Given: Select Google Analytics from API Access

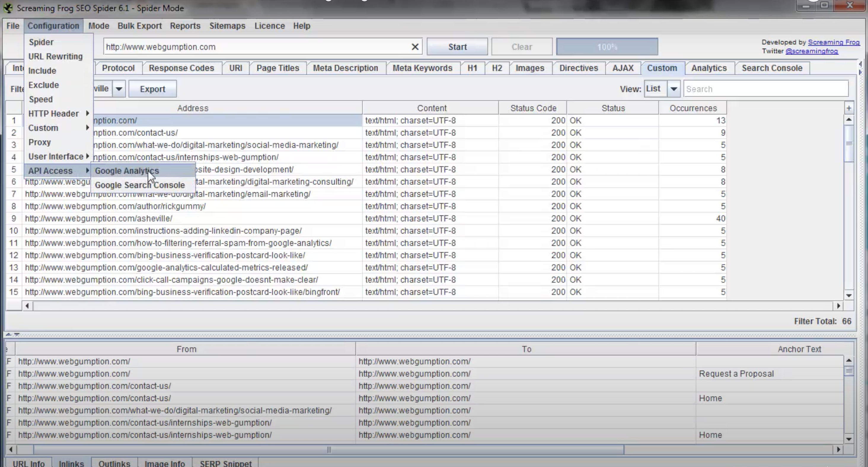Looking at the screenshot, I should pyautogui.click(x=127, y=171).
